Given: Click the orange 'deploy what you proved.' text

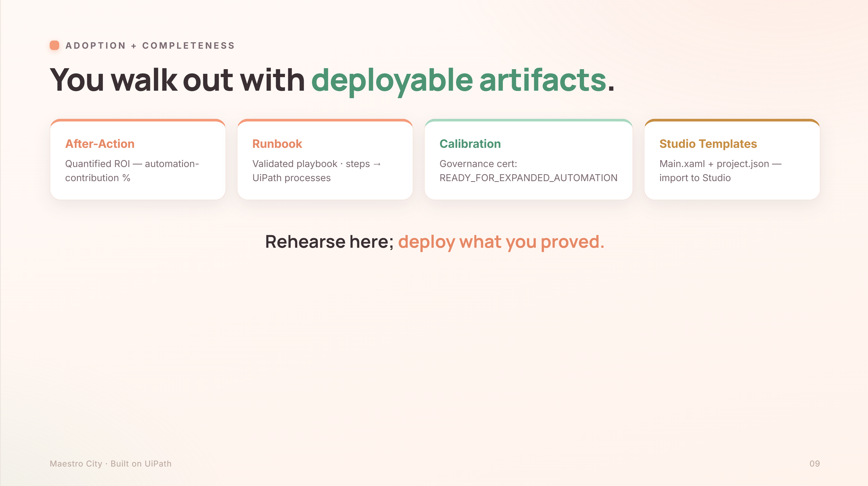Looking at the screenshot, I should [x=501, y=242].
